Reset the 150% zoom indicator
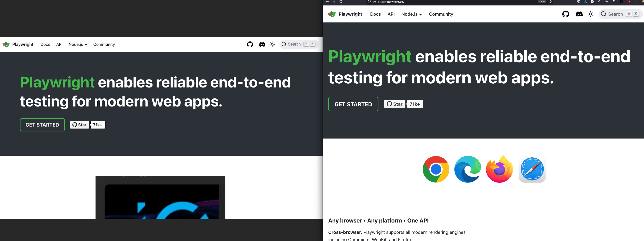The width and height of the screenshot is (644, 241). [x=542, y=2]
